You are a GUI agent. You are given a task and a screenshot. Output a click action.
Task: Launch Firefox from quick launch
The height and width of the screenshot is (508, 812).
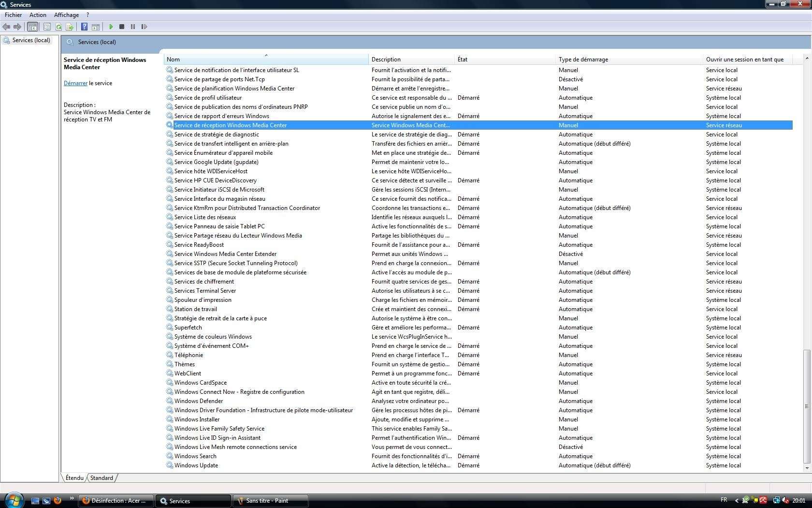pyautogui.click(x=58, y=500)
